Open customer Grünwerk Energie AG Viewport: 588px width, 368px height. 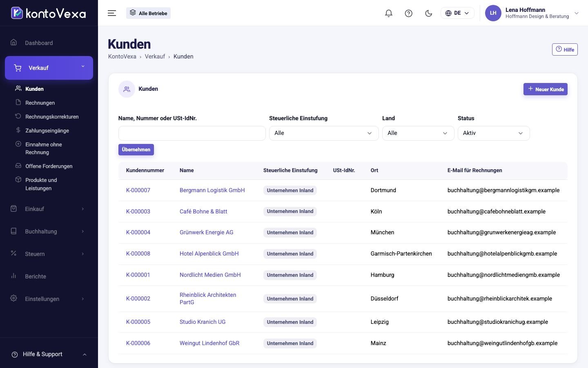pyautogui.click(x=207, y=232)
